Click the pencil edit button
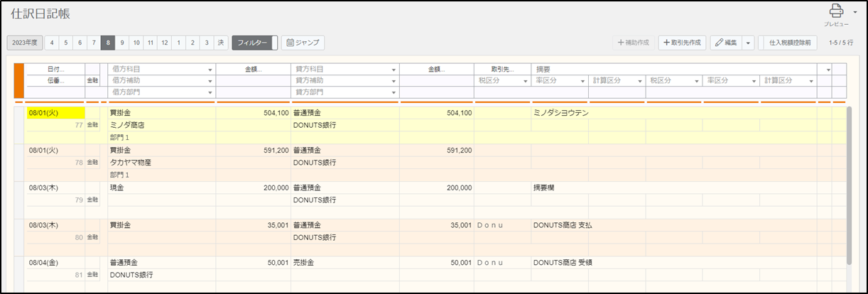This screenshot has width=868, height=294. coord(725,43)
